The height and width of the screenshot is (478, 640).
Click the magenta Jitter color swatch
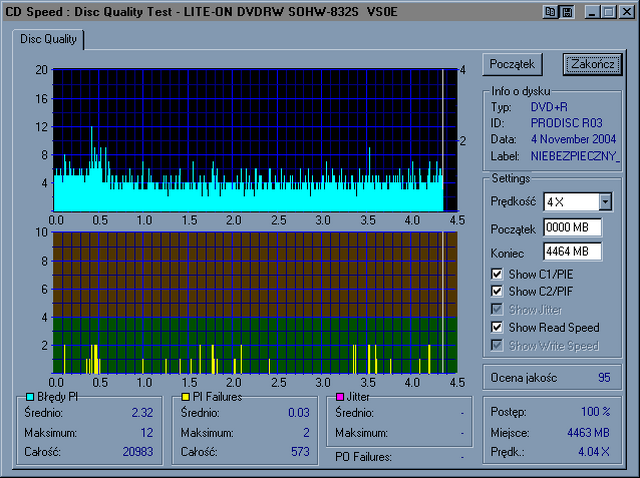coord(340,397)
